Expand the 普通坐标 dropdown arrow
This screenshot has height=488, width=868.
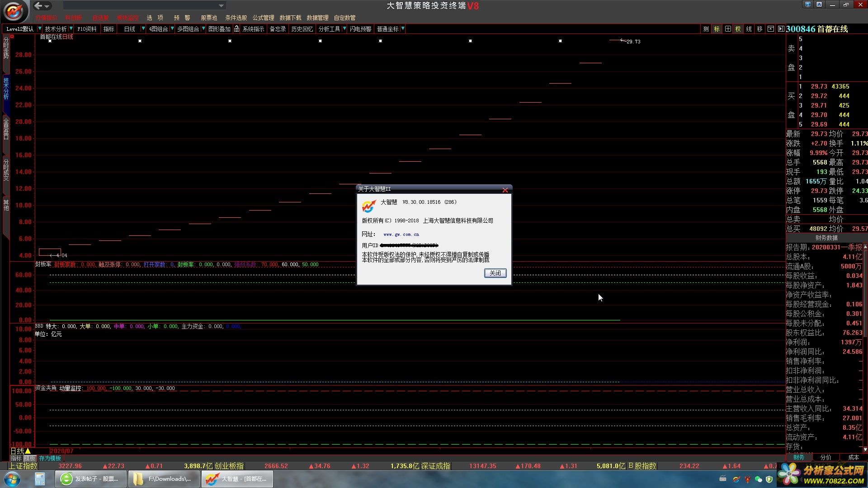403,29
